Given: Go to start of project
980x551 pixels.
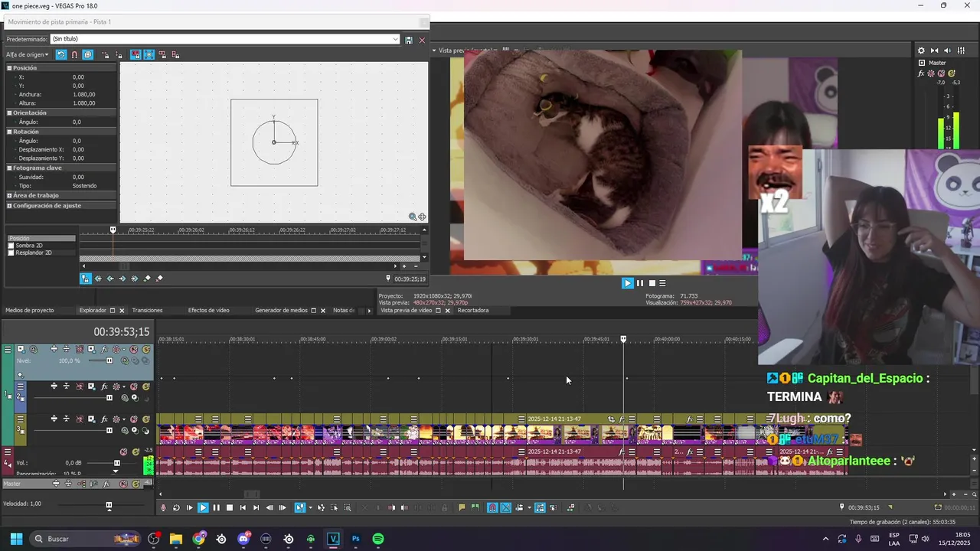Looking at the screenshot, I should (243, 507).
